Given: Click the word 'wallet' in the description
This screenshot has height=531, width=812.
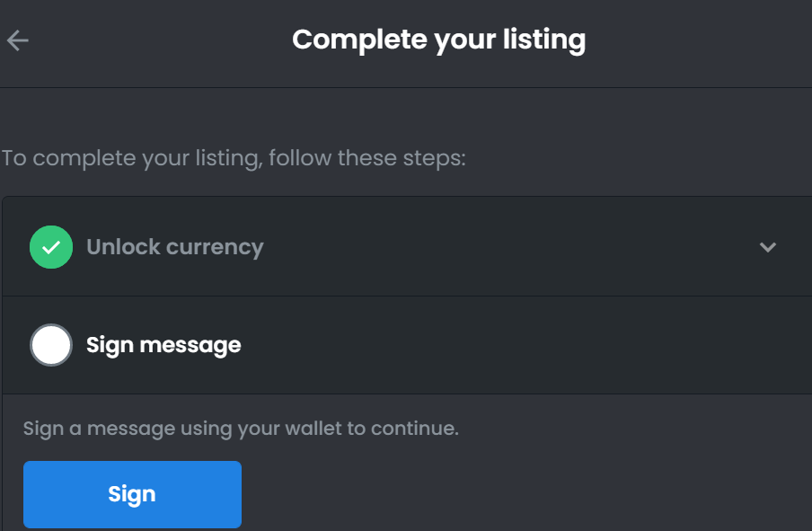Looking at the screenshot, I should (x=313, y=429).
